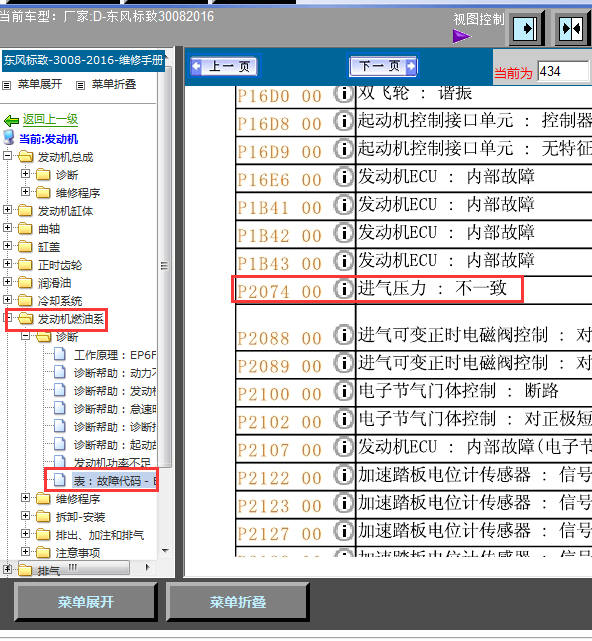This screenshot has height=641, width=592.
Task: Expand the 润滑油 node
Action: coord(7,282)
